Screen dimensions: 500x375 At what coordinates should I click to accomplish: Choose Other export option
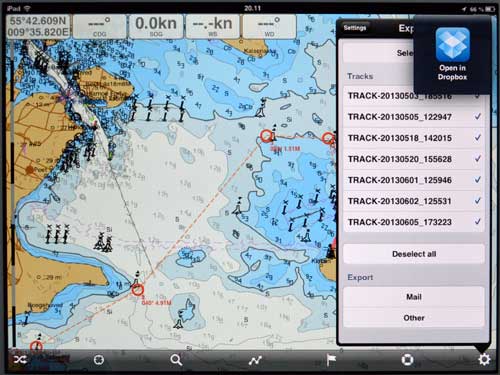414,318
